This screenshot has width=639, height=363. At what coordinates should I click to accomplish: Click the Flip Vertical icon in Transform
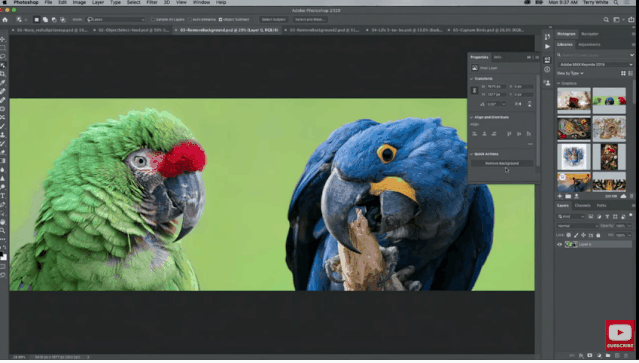[529, 104]
